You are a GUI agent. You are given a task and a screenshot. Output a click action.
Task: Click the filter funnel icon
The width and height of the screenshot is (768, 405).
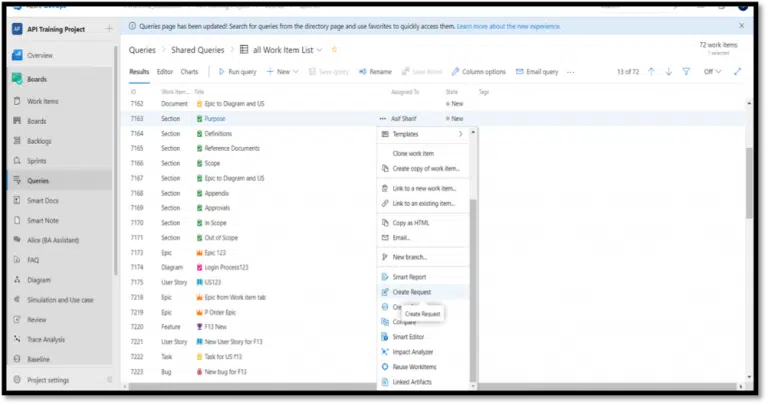685,72
